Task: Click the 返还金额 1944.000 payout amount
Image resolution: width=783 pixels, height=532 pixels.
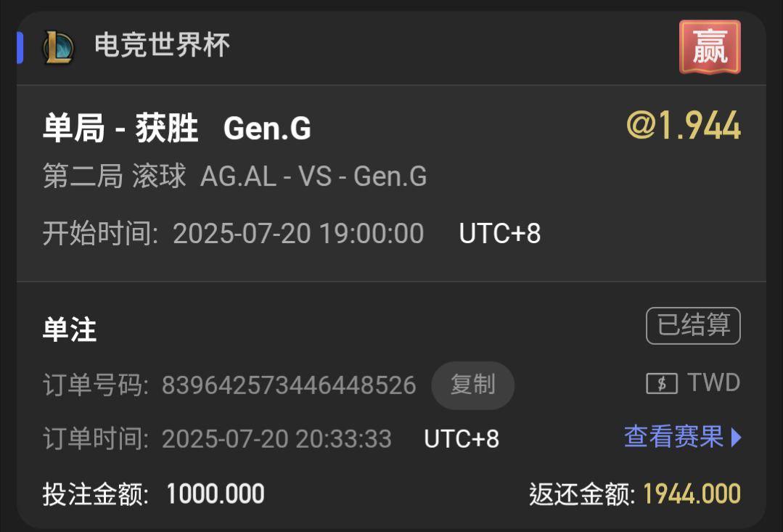Action: 692,494
